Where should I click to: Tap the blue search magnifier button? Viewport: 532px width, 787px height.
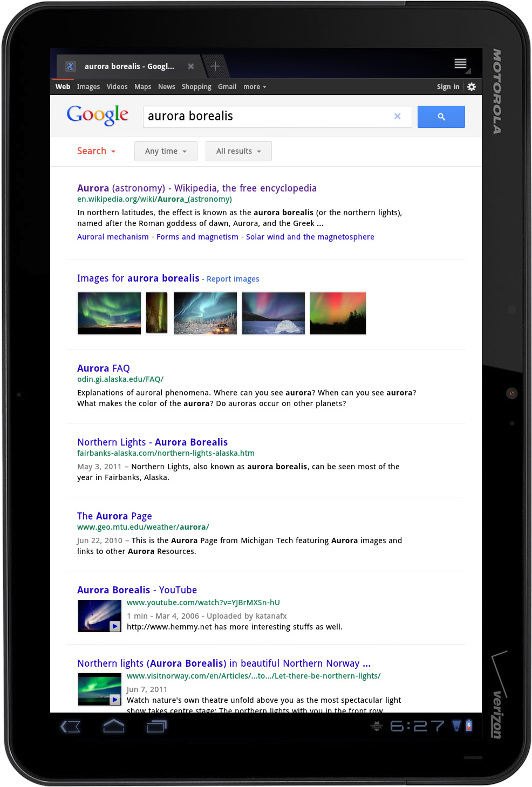click(x=441, y=117)
